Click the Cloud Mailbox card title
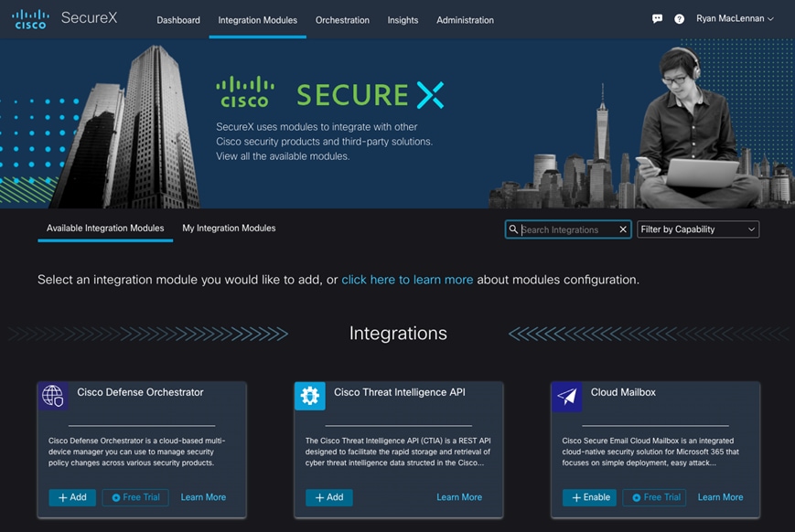This screenshot has width=795, height=532. tap(623, 392)
